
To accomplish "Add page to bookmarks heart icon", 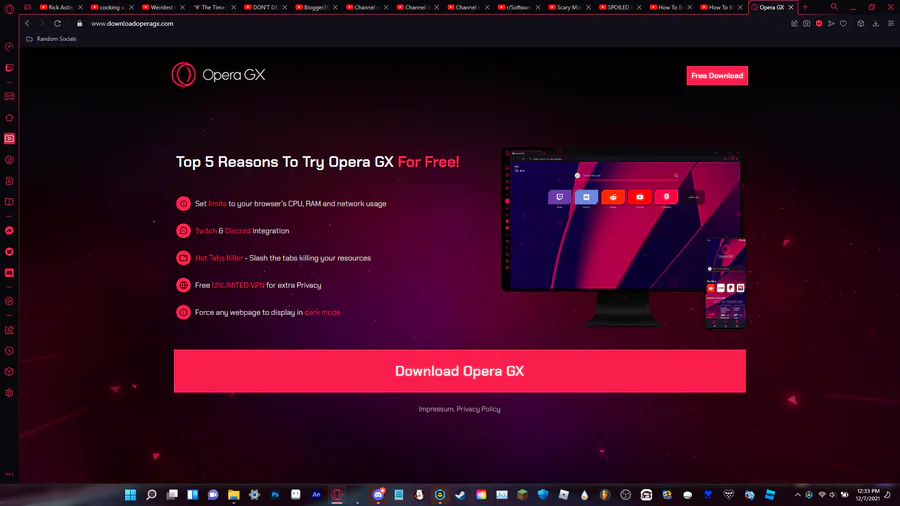I will [843, 24].
